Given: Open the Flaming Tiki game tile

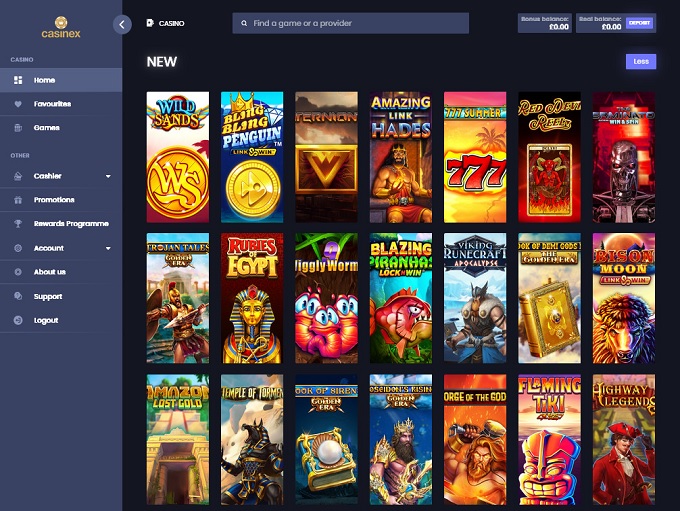Looking at the screenshot, I should tap(549, 439).
